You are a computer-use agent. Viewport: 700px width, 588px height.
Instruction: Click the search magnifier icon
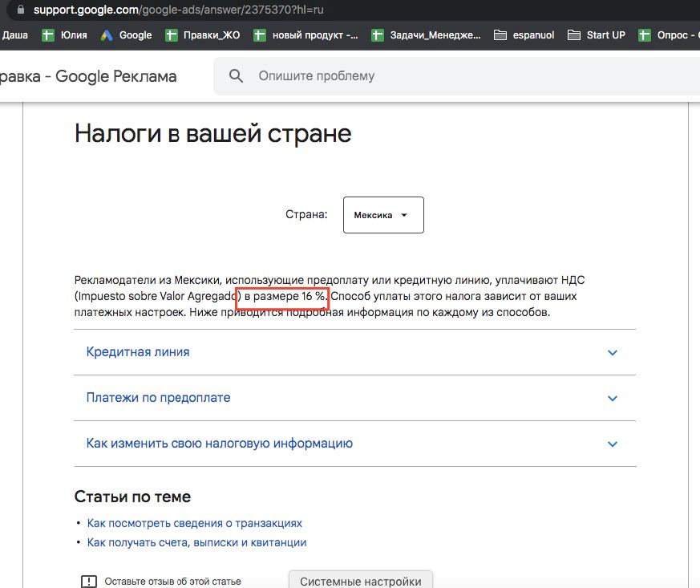[x=237, y=76]
